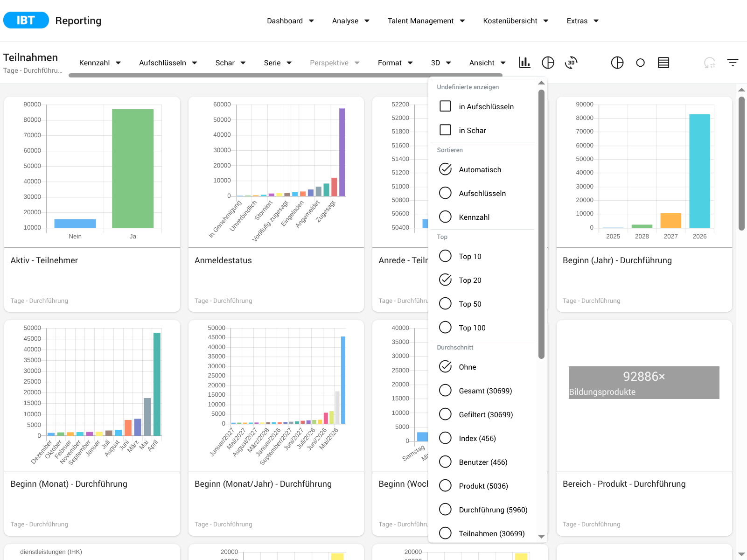Open the Talent Management menu

coord(426,21)
